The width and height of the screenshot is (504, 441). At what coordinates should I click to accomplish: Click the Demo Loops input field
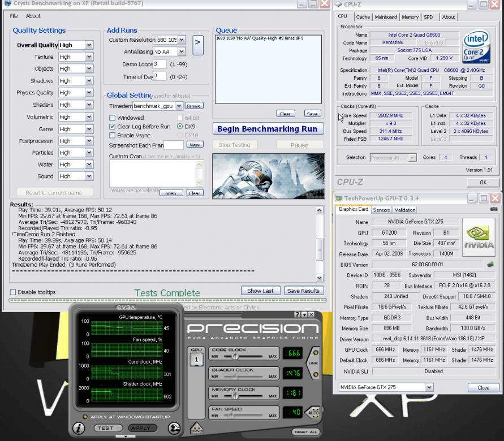[160, 64]
